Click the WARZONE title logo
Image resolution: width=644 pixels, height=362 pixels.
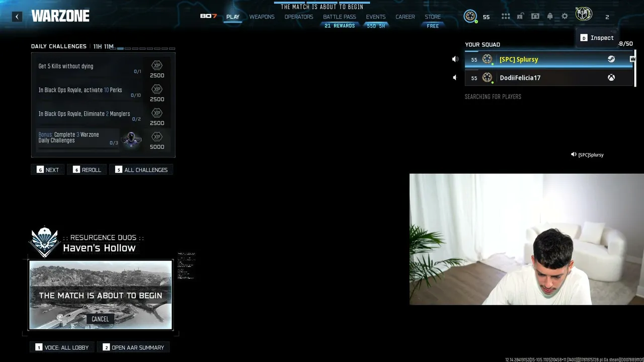(60, 16)
